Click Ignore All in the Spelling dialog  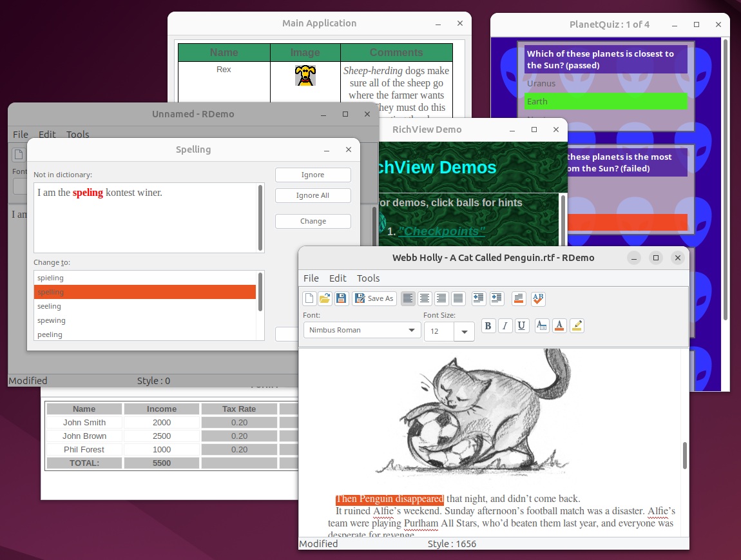coord(313,195)
